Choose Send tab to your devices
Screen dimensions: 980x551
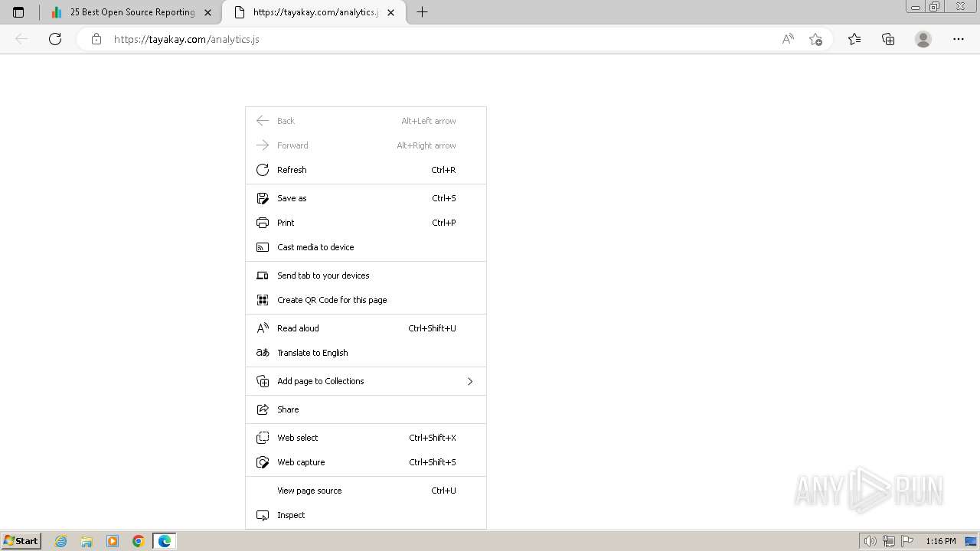point(366,275)
